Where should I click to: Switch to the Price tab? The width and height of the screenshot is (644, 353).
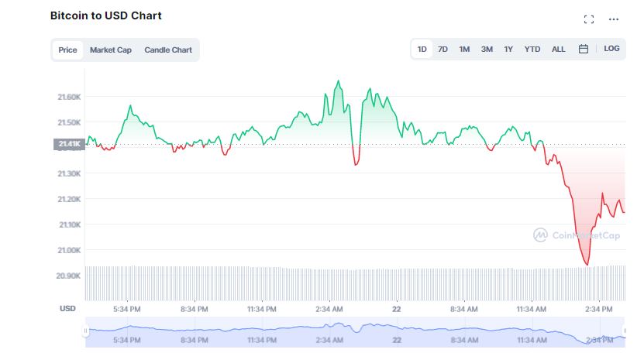[x=67, y=50]
